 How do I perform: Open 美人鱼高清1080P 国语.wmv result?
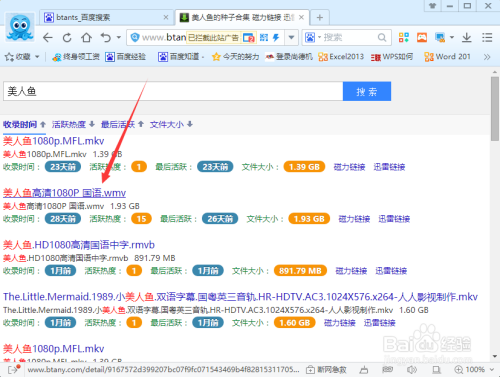pos(64,193)
